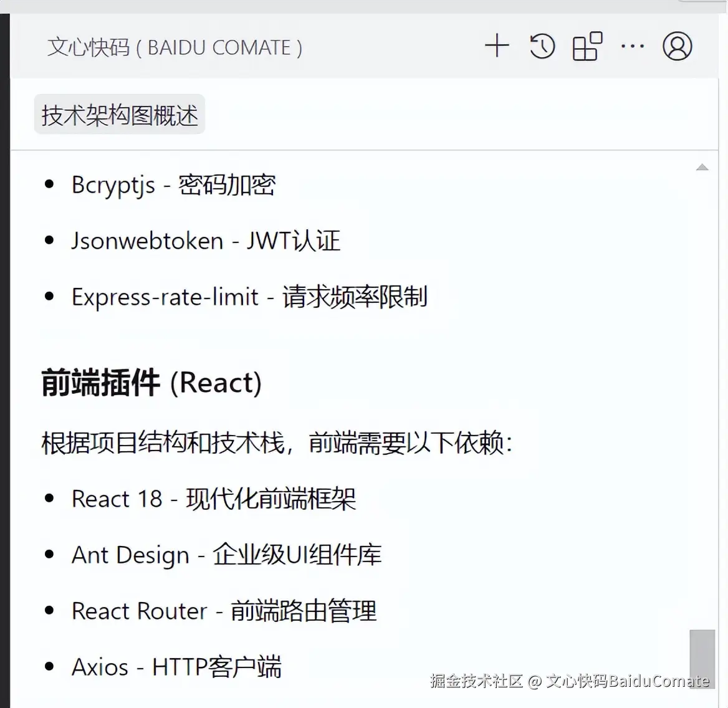Click the vertical scrollbar thumb
This screenshot has width=728, height=708.
coord(702,659)
